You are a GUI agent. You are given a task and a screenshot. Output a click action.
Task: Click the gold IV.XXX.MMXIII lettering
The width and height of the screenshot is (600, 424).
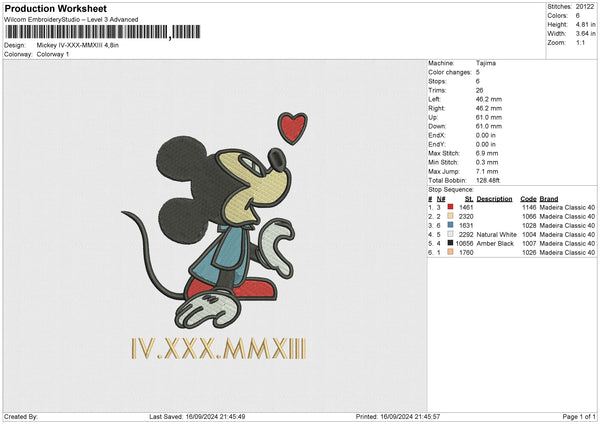tap(219, 348)
